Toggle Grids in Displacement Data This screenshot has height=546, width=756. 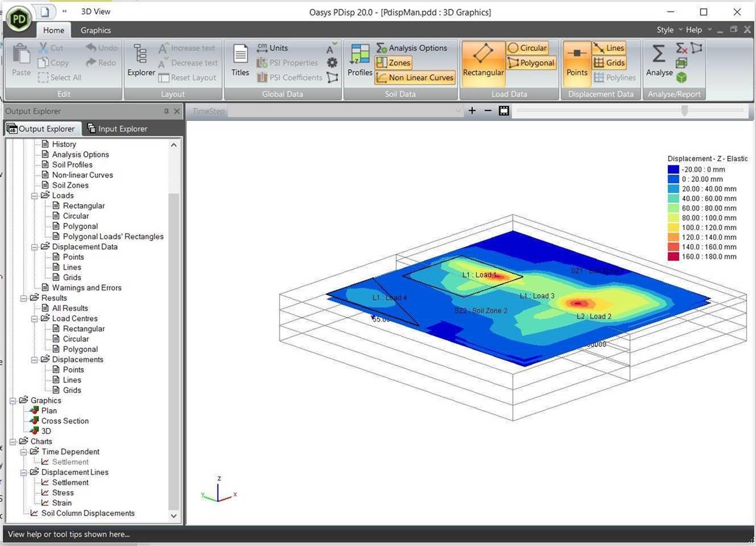pyautogui.click(x=609, y=63)
